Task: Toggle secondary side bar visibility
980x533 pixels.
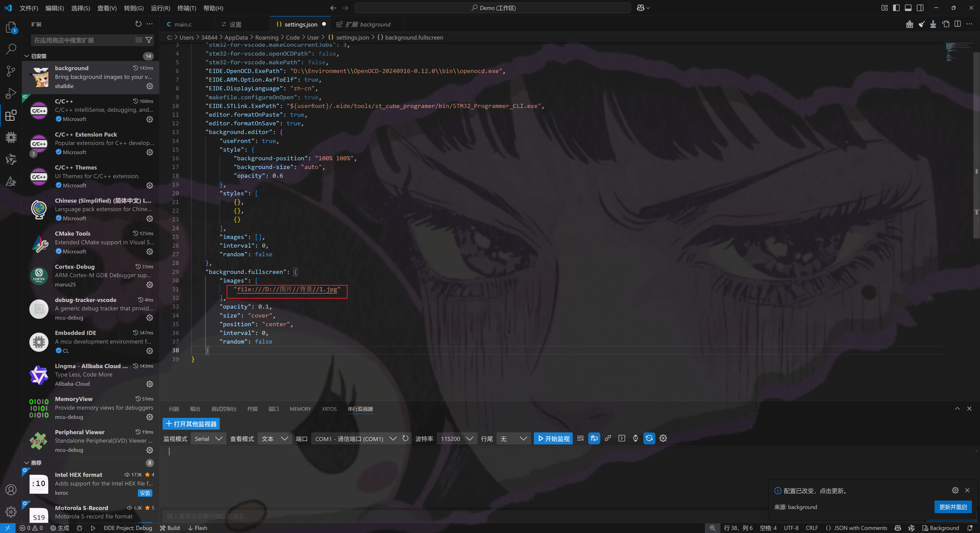Action: (920, 8)
